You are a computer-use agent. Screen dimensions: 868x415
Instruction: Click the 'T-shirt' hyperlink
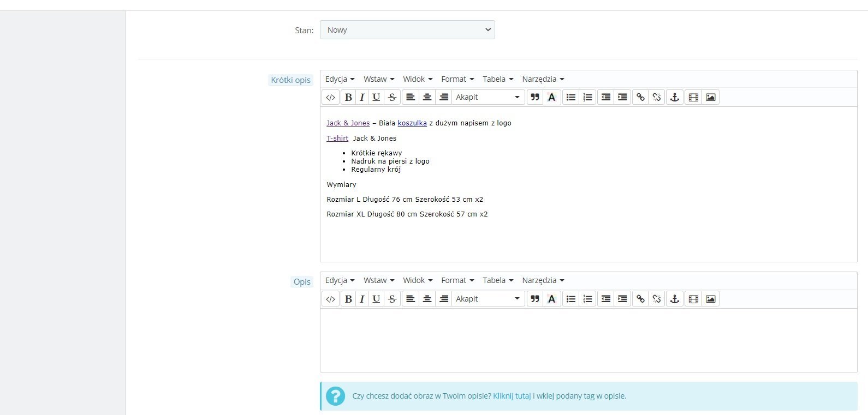click(x=337, y=139)
